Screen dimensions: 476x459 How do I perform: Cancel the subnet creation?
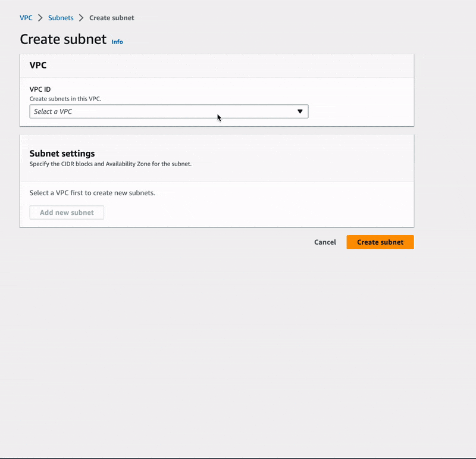pos(325,242)
